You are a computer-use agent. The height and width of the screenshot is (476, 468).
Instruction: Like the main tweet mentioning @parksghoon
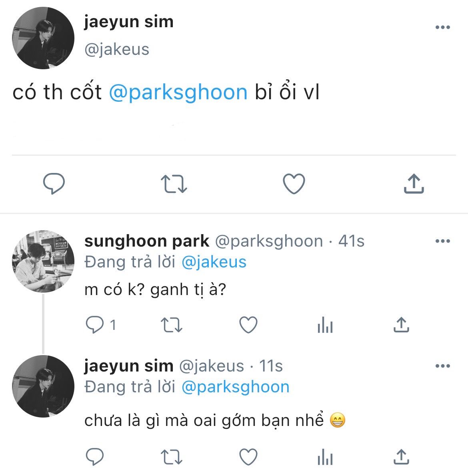pyautogui.click(x=294, y=184)
